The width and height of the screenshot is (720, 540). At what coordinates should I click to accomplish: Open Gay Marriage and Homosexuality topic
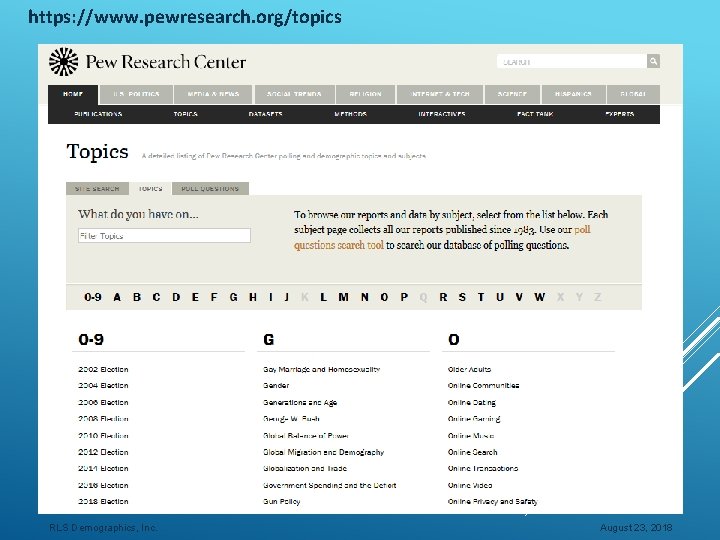pos(321,369)
